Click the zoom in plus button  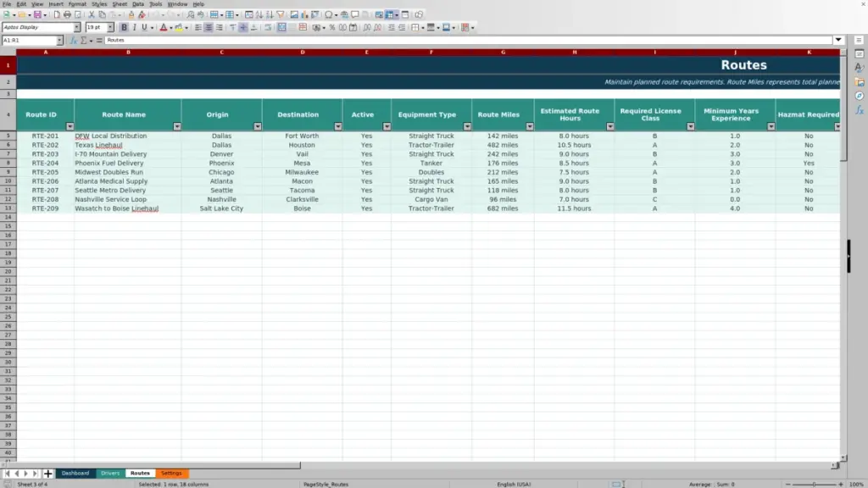841,484
